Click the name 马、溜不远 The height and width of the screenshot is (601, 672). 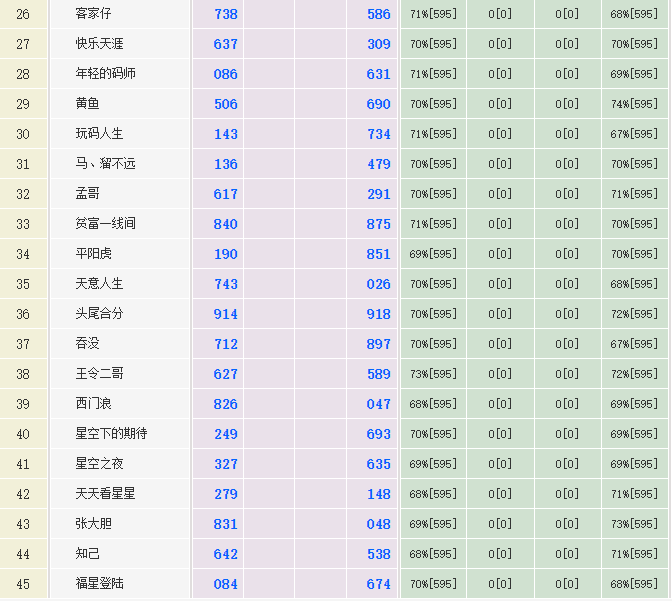(106, 164)
